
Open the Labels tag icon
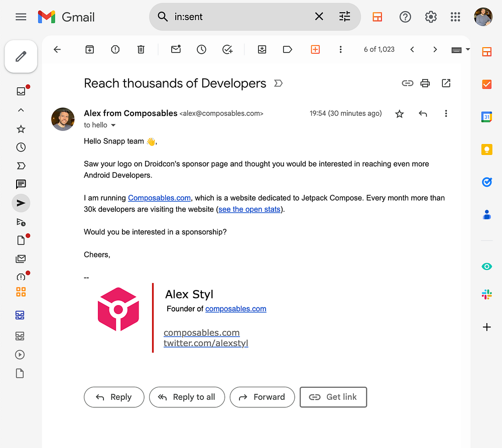pos(288,49)
